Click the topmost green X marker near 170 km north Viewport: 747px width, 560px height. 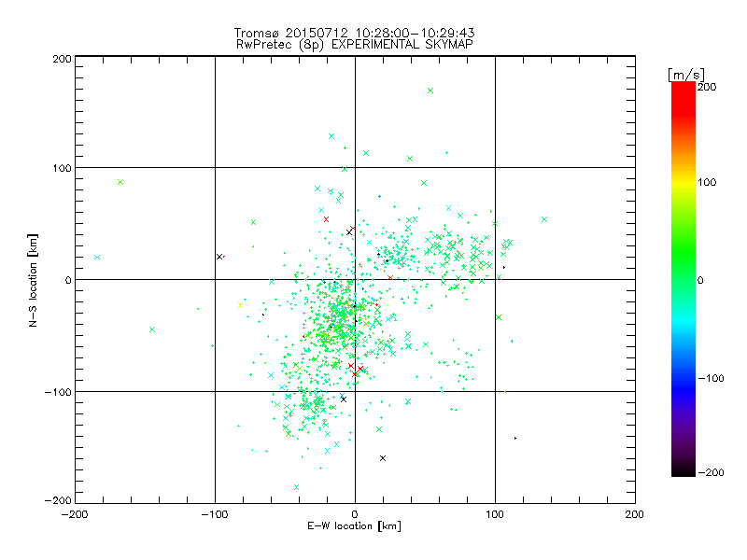(x=430, y=91)
